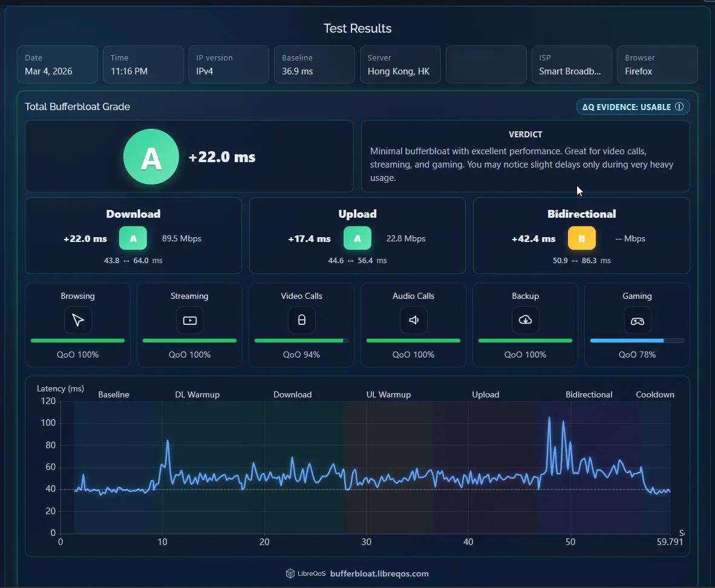This screenshot has height=588, width=715.
Task: Click the +22.0 ms total grade value
Action: pos(222,157)
